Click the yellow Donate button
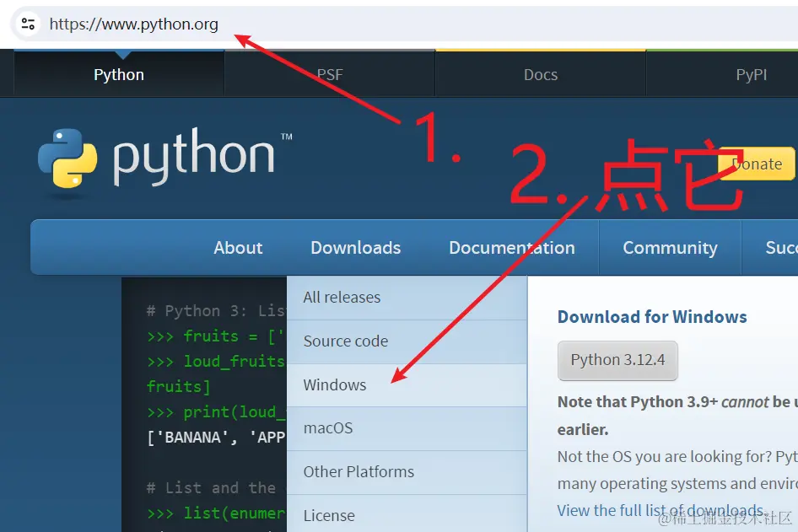This screenshot has height=532, width=798. (757, 164)
